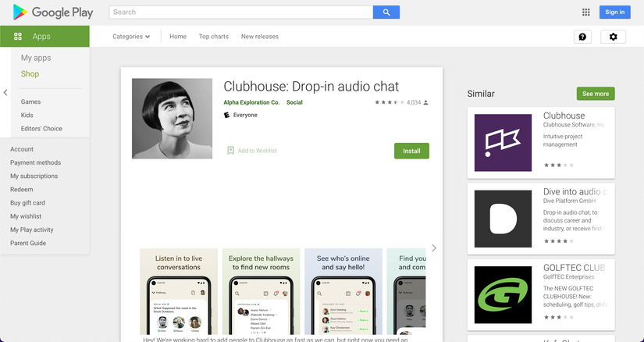Click the Dive into audio app icon
Screen dimensions: 644x342
tap(503, 219)
